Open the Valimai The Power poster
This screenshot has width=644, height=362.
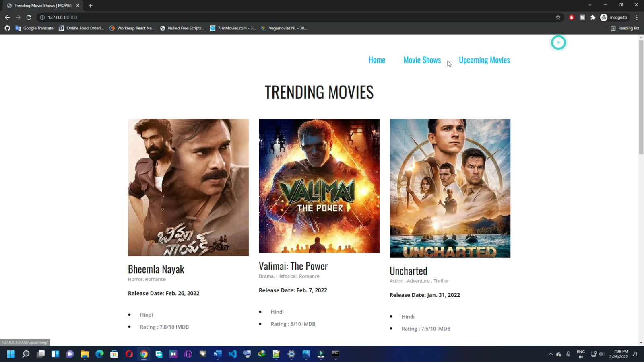319,186
